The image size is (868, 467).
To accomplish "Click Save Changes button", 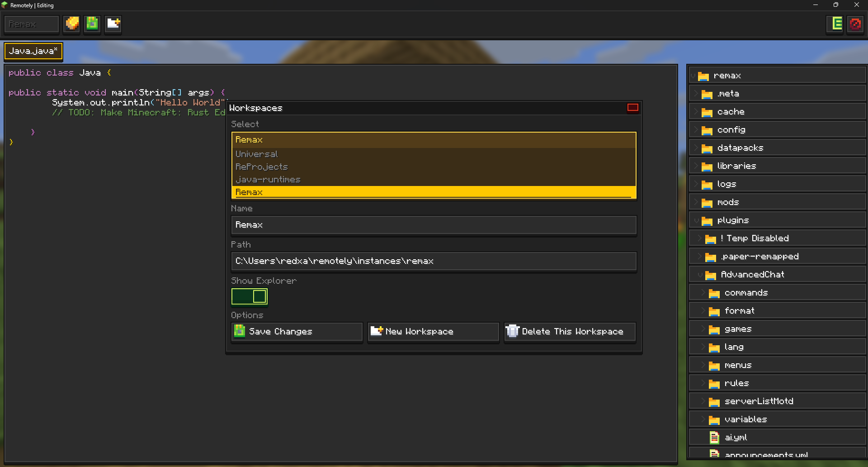I will (297, 332).
